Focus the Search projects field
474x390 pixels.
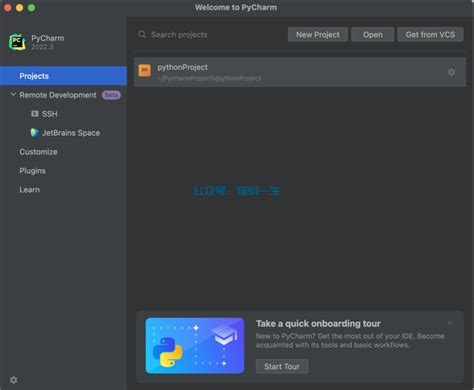coord(210,35)
